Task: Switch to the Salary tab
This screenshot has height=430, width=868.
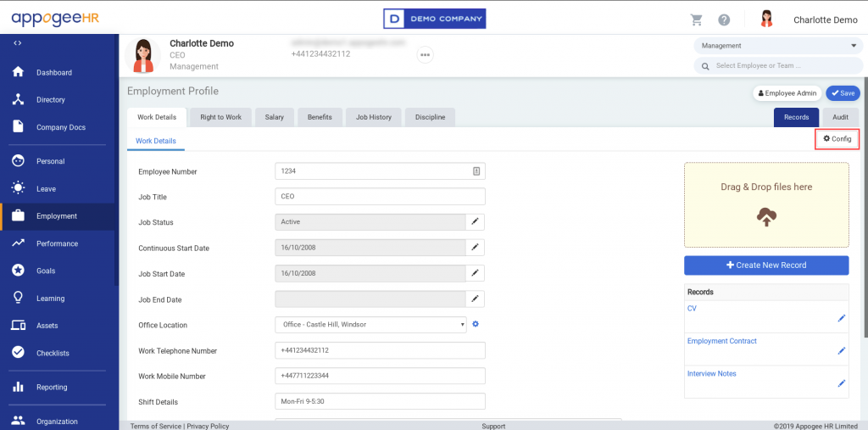Action: tap(274, 117)
